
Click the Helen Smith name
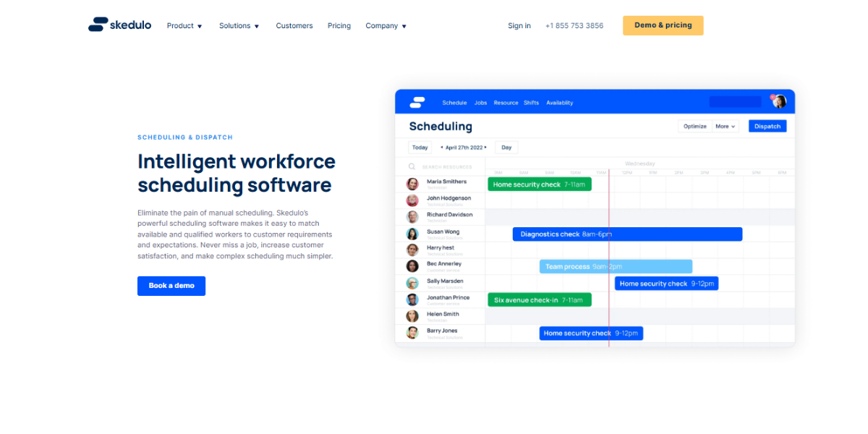click(x=443, y=314)
